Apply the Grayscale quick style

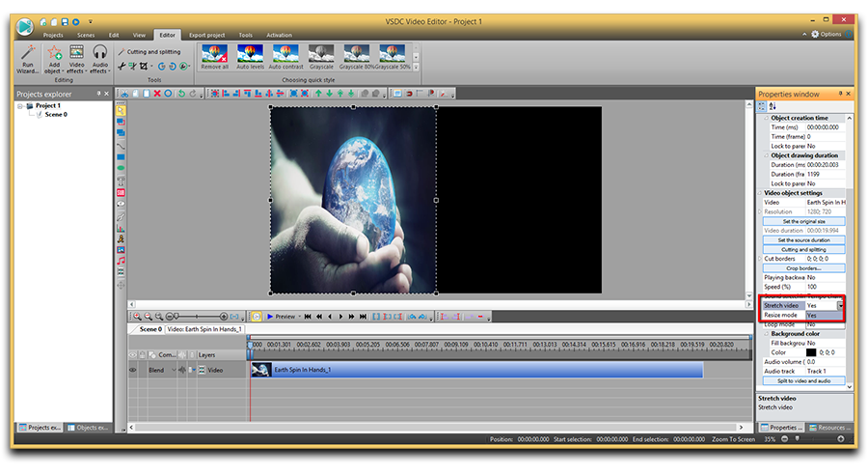321,57
